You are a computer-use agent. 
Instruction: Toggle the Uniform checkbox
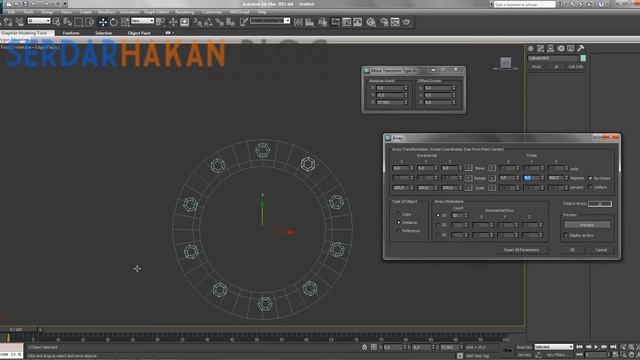pyautogui.click(x=590, y=187)
